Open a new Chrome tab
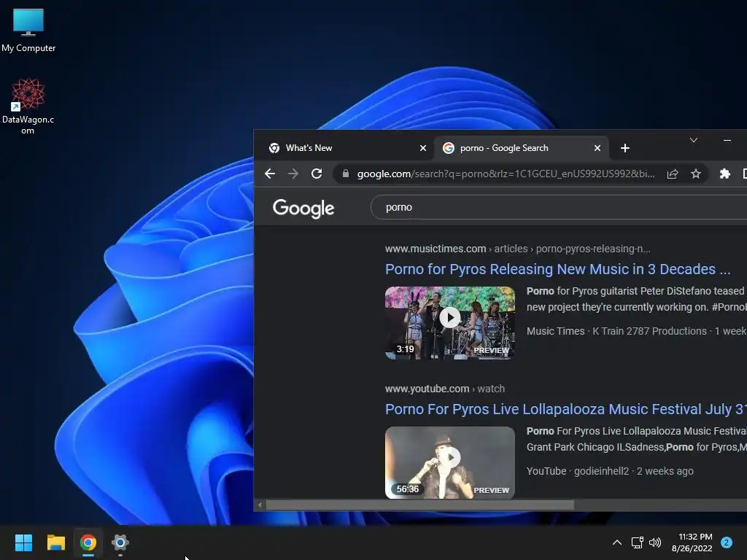The width and height of the screenshot is (747, 560). click(x=625, y=148)
